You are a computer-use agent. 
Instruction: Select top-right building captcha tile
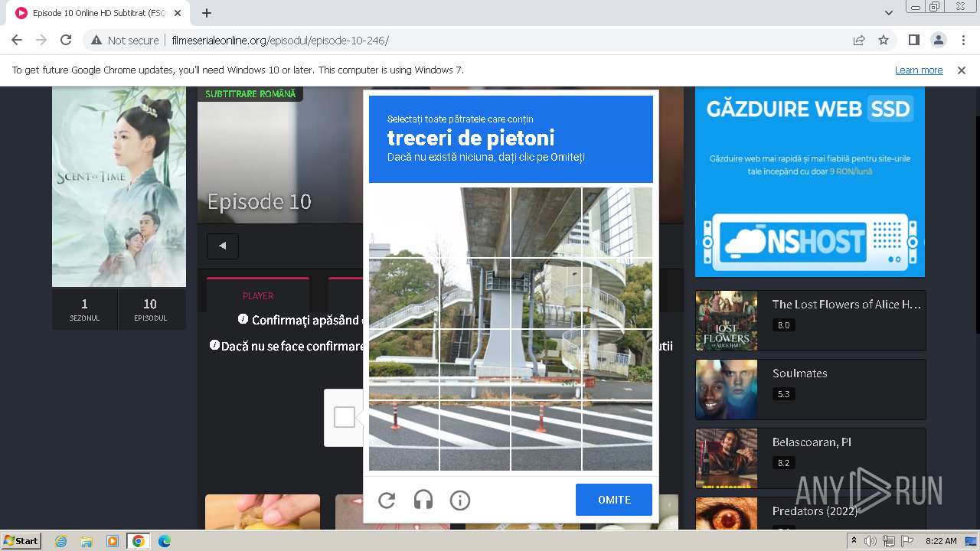click(617, 223)
